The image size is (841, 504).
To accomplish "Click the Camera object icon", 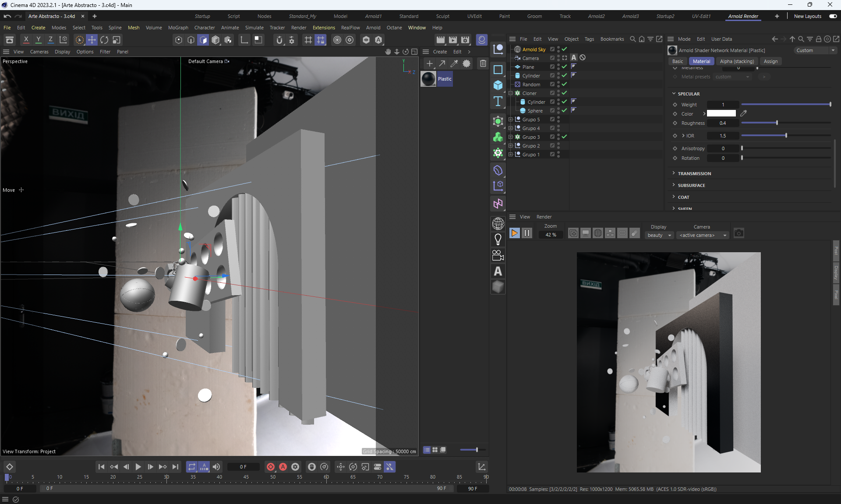I will point(498,255).
